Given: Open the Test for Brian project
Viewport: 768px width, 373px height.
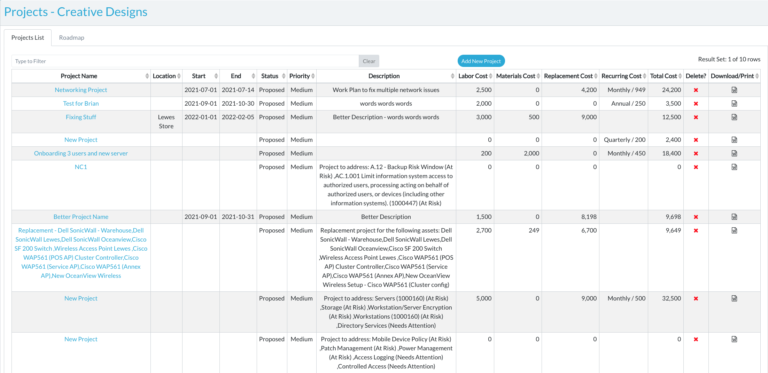Looking at the screenshot, I should 81,104.
